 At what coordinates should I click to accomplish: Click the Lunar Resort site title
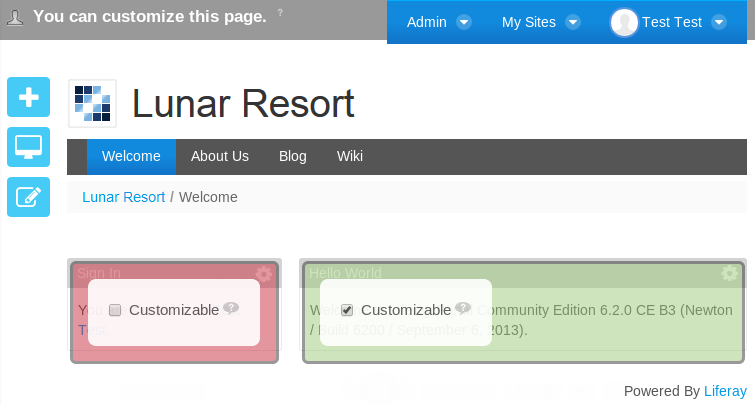pyautogui.click(x=243, y=104)
